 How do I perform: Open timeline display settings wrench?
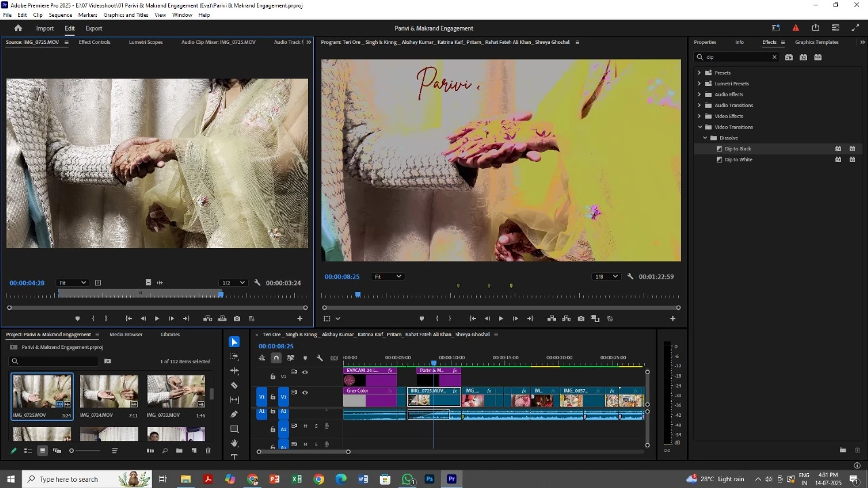(x=319, y=358)
